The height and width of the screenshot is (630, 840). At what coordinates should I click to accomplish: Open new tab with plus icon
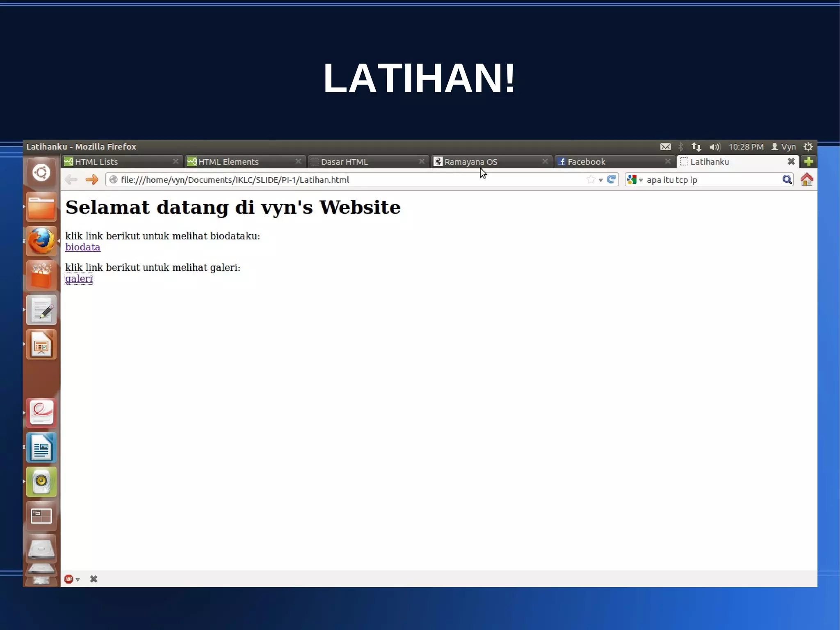click(x=808, y=162)
